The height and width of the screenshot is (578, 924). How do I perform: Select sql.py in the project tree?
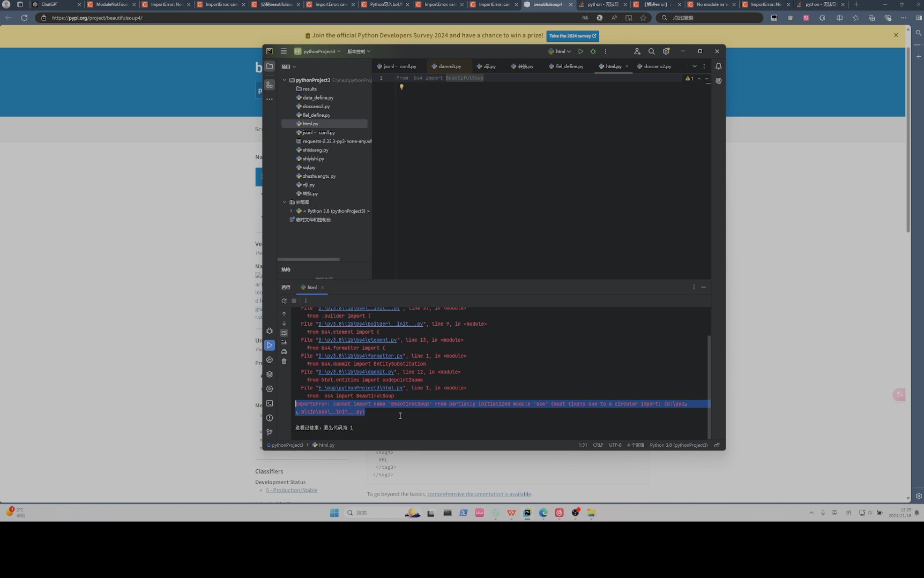309,168
